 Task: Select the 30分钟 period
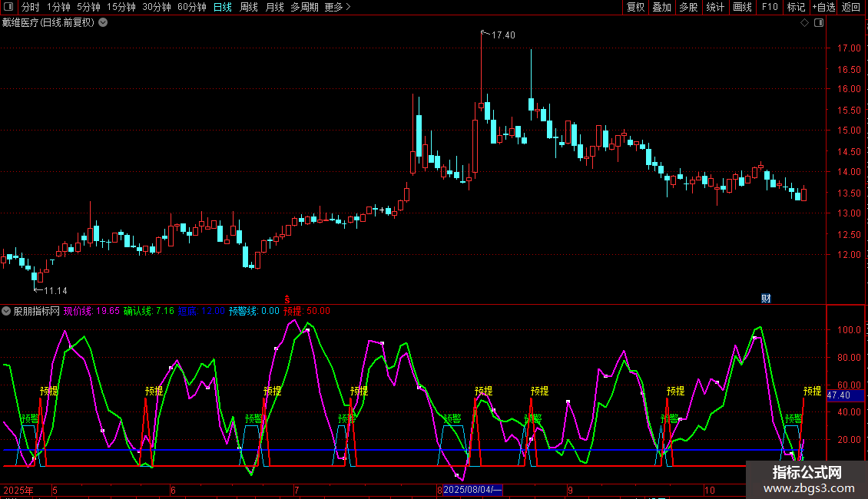coord(157,7)
